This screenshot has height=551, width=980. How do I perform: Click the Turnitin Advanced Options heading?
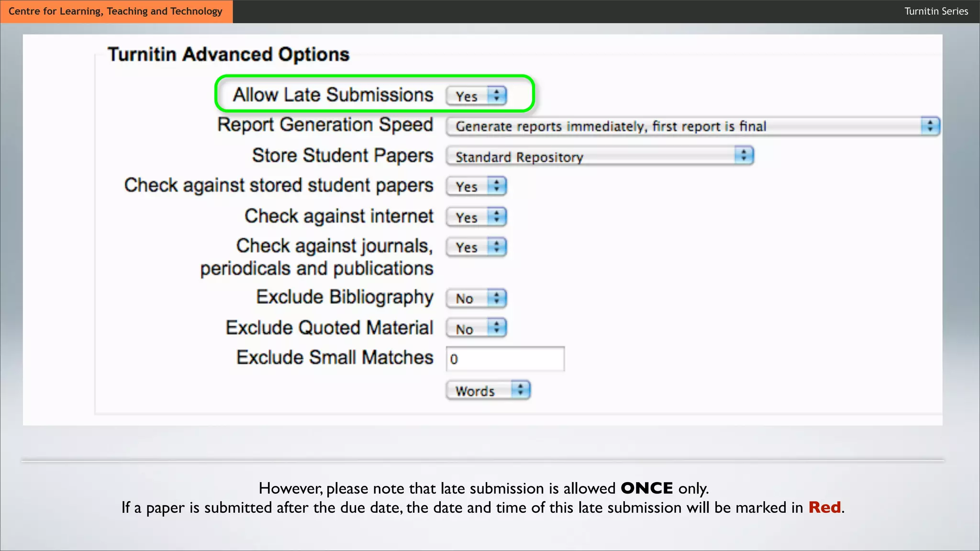[229, 55]
